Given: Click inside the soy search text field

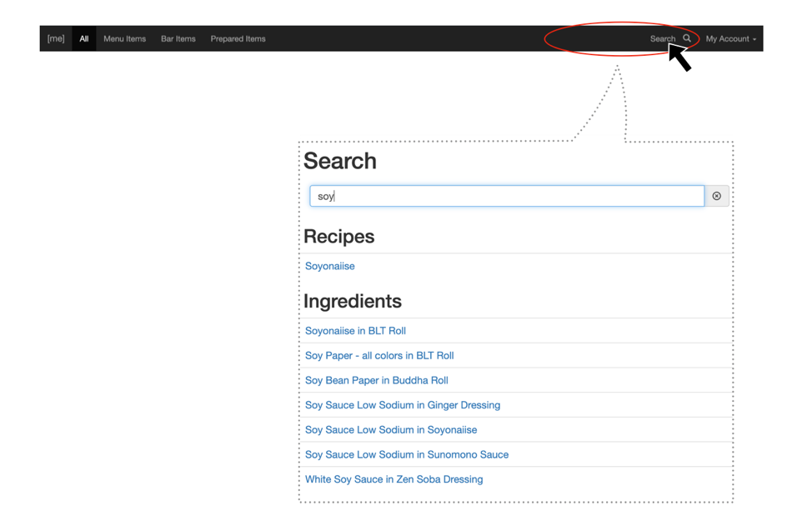Looking at the screenshot, I should point(500,196).
